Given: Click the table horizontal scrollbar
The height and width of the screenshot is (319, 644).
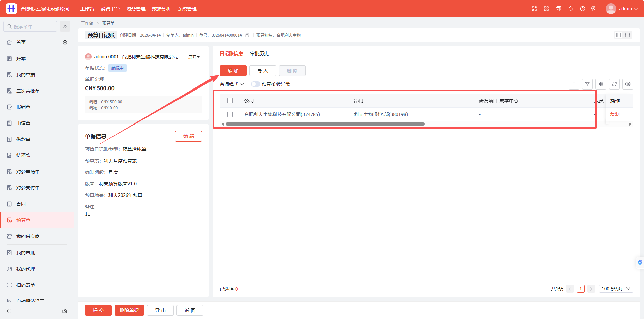Looking at the screenshot, I should point(325,124).
